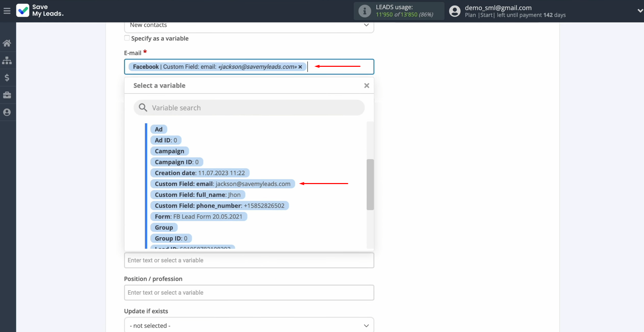The width and height of the screenshot is (644, 332).
Task: Click the Save My Leads logo
Action: coord(40,11)
